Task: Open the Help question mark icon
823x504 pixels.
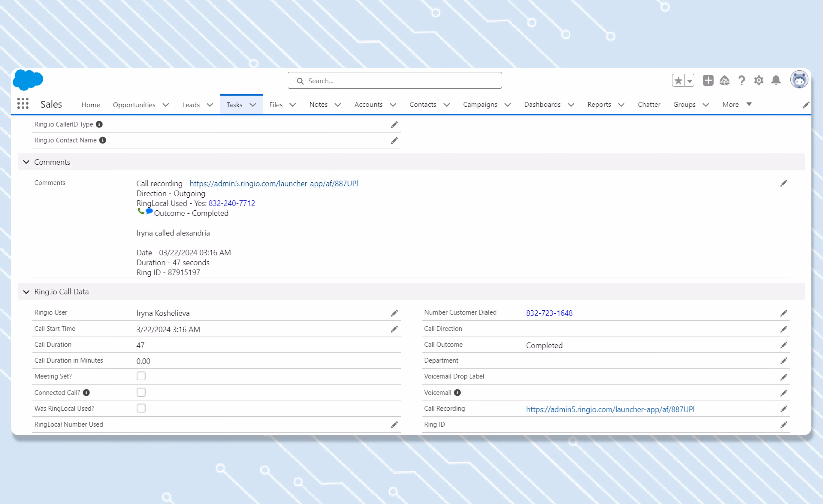Action: pyautogui.click(x=742, y=81)
